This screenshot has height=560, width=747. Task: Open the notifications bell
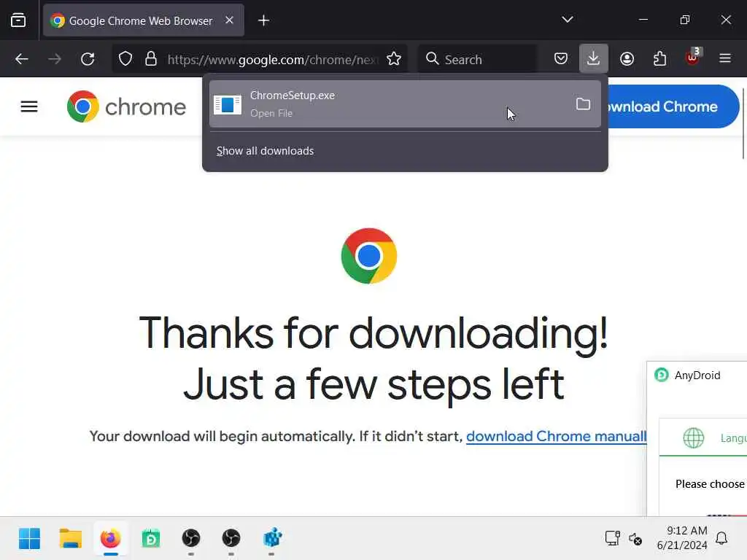click(x=721, y=538)
